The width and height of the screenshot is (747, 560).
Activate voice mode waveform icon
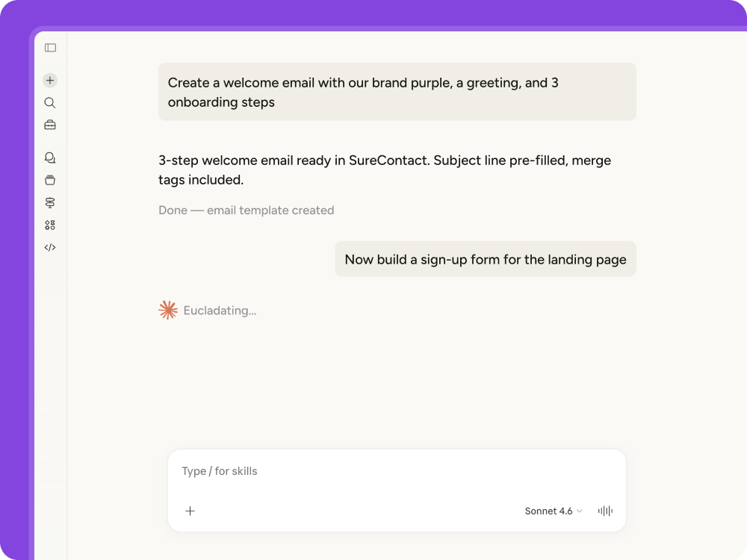[605, 511]
